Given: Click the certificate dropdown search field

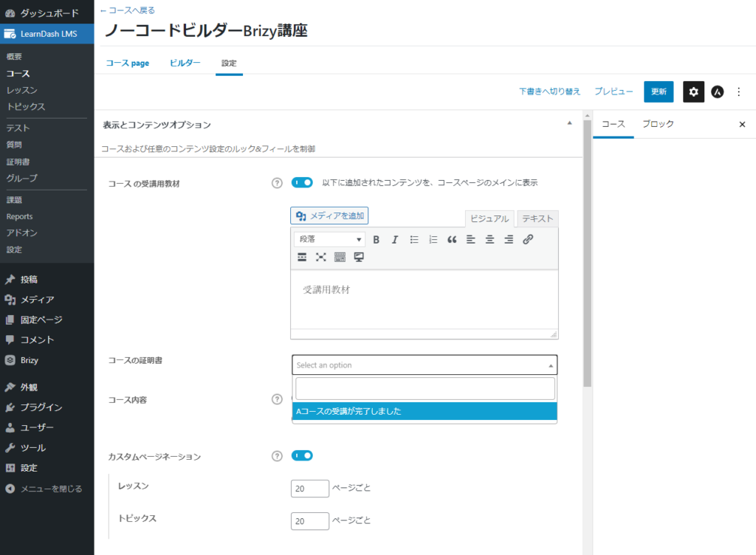Looking at the screenshot, I should pos(425,388).
